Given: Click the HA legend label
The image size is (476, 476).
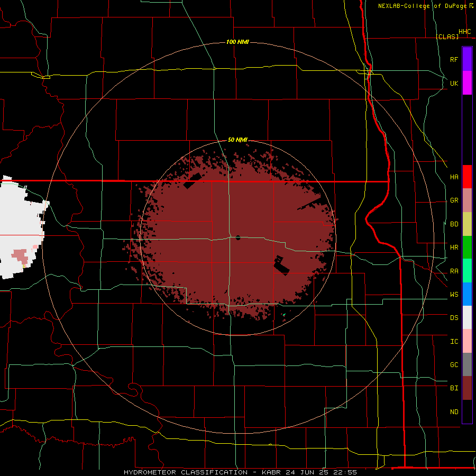Looking at the screenshot, I should tap(454, 177).
